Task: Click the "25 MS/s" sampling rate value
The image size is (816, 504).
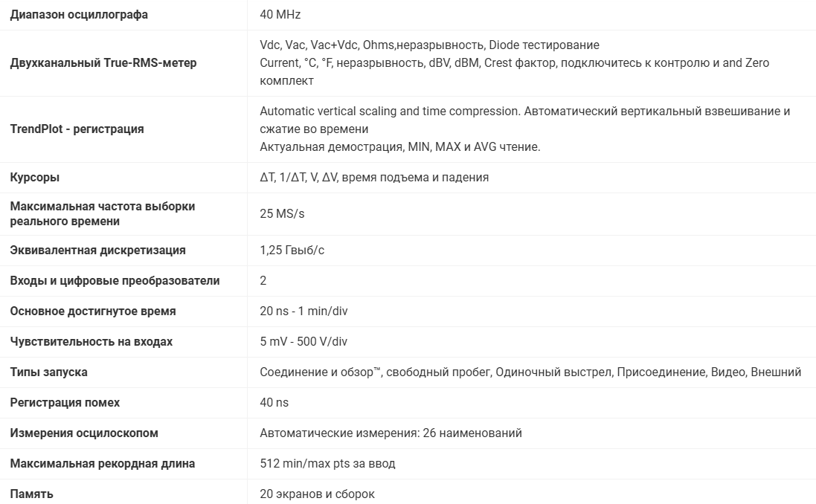Action: [282, 214]
